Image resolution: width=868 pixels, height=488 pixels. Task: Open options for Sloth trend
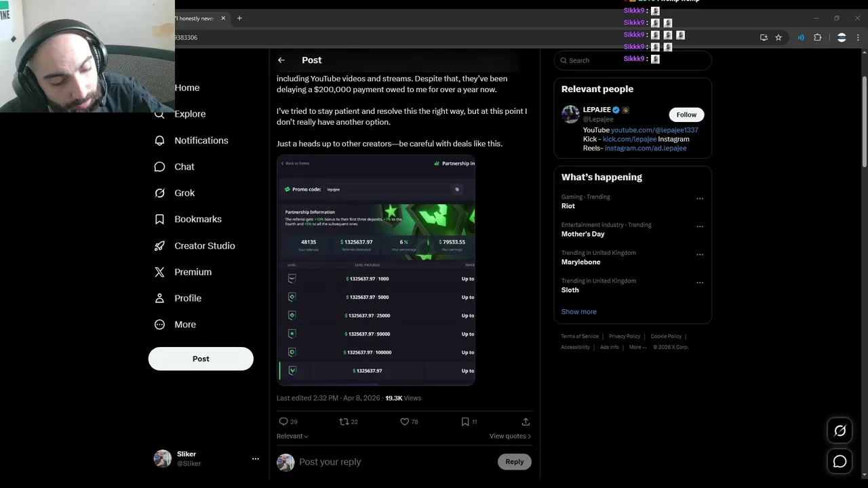tap(700, 283)
